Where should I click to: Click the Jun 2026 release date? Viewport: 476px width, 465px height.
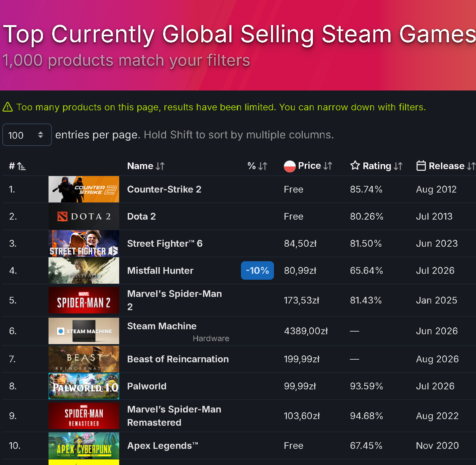pyautogui.click(x=437, y=331)
